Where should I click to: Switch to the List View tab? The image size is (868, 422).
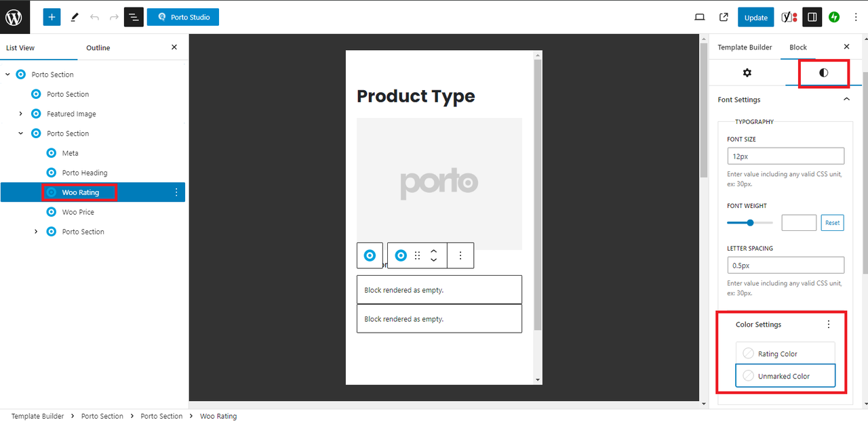[x=20, y=47]
